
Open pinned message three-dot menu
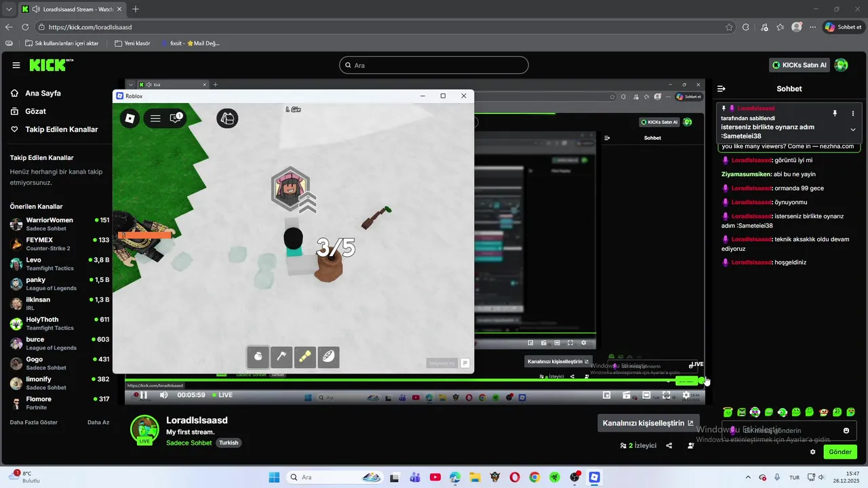pyautogui.click(x=853, y=113)
